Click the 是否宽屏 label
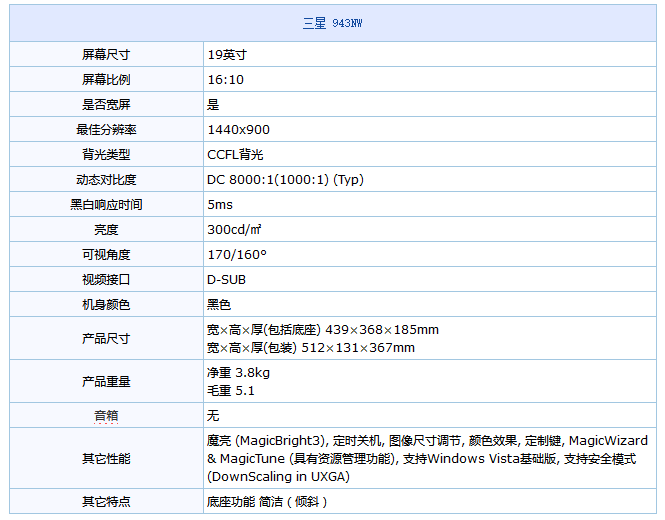Viewport: 665px width, 520px height. tap(106, 104)
